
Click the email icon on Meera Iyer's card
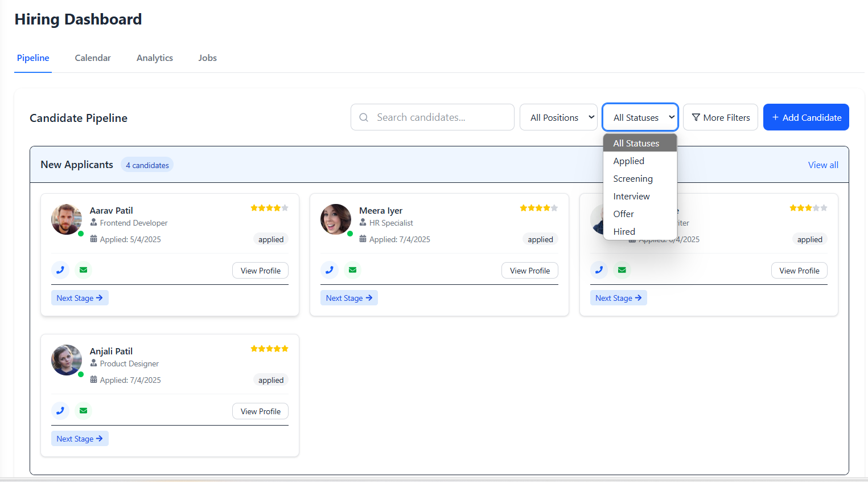point(352,269)
